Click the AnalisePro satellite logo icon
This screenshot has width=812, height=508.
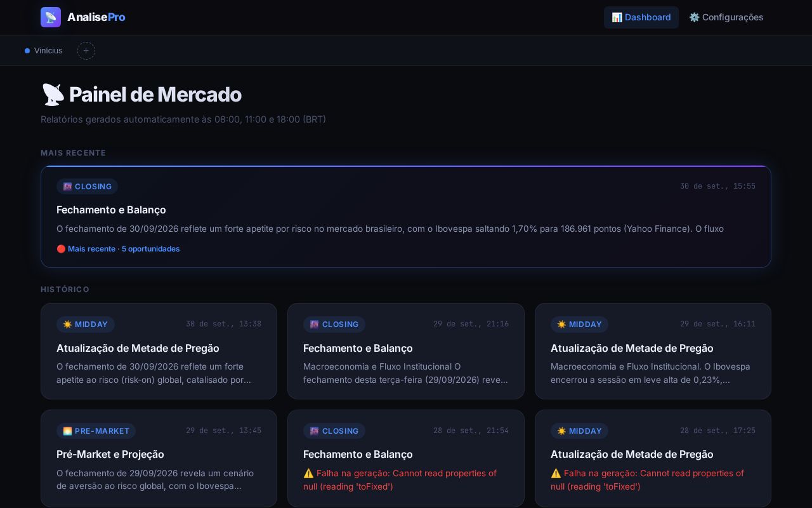click(x=51, y=17)
